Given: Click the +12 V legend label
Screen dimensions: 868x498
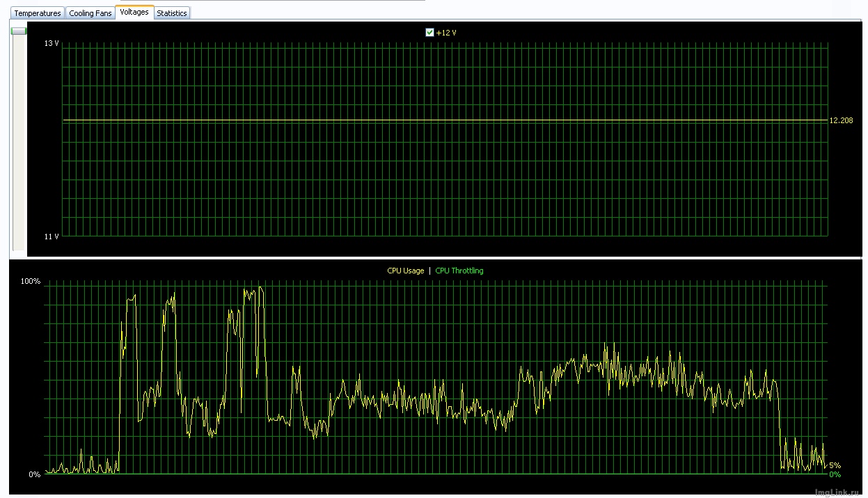Looking at the screenshot, I should pyautogui.click(x=446, y=33).
